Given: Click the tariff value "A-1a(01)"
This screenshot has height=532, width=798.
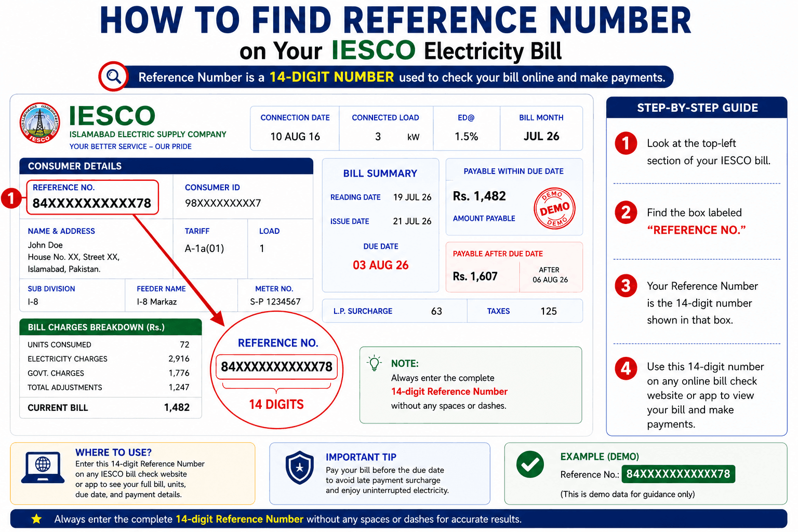Looking at the screenshot, I should (x=204, y=248).
